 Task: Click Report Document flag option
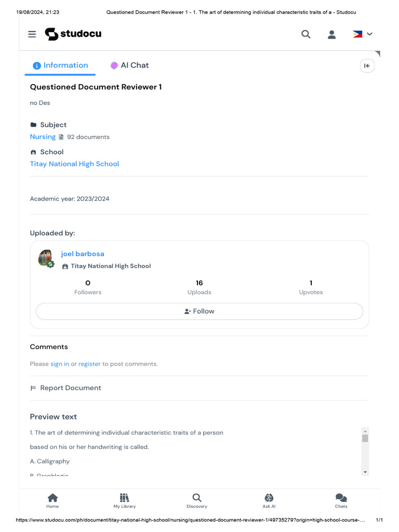click(x=65, y=388)
